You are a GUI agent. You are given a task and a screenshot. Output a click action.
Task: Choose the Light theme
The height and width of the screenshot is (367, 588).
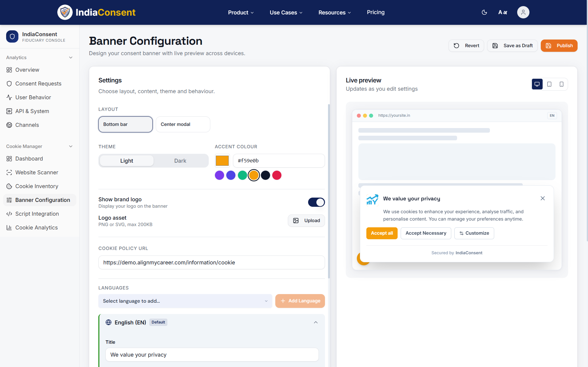(x=127, y=161)
